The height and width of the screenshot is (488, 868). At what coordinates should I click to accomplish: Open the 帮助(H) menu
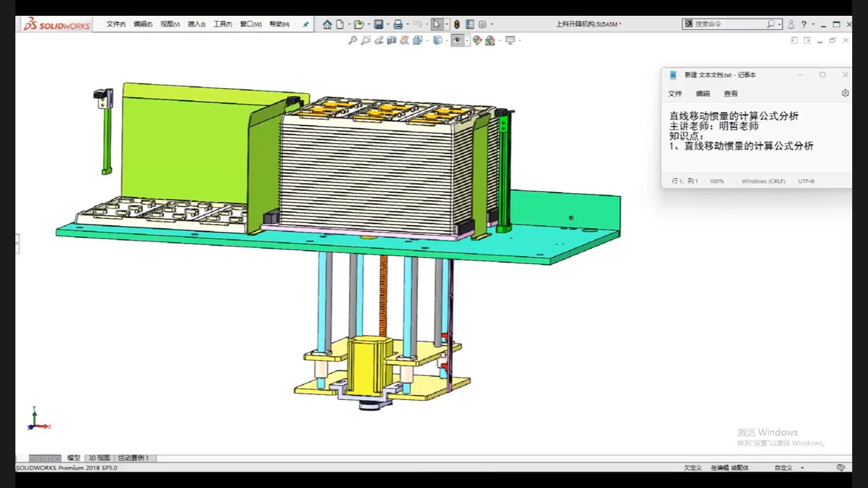tap(279, 24)
